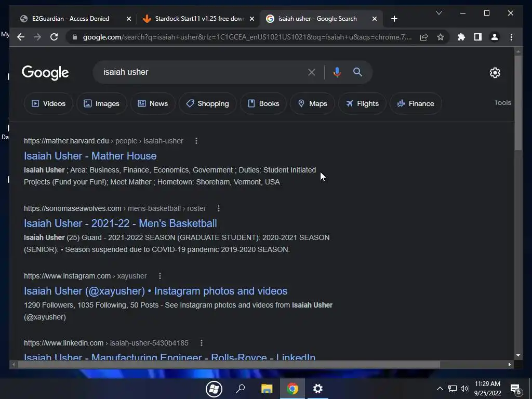Expand tab search dropdown arrow

pyautogui.click(x=438, y=13)
